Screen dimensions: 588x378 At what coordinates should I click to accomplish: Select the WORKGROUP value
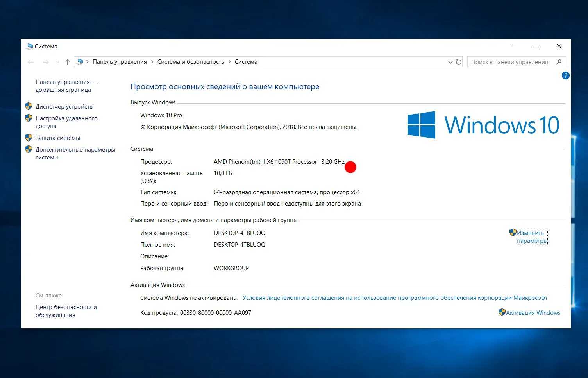tap(231, 268)
